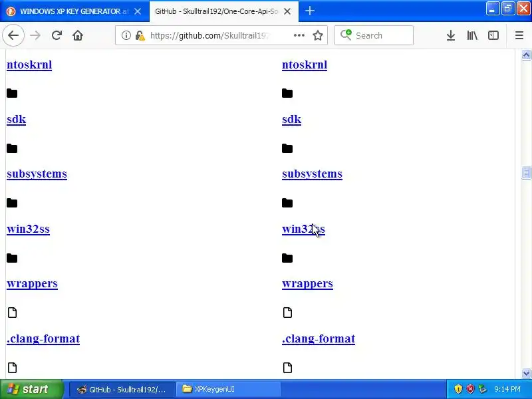The image size is (532, 399).
Task: Open the left .clang-format file link
Action: coord(43,338)
